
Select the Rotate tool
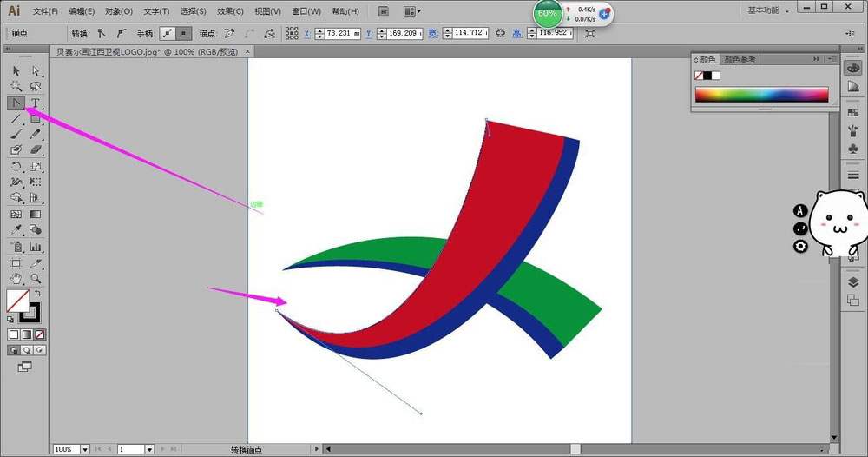tap(16, 166)
